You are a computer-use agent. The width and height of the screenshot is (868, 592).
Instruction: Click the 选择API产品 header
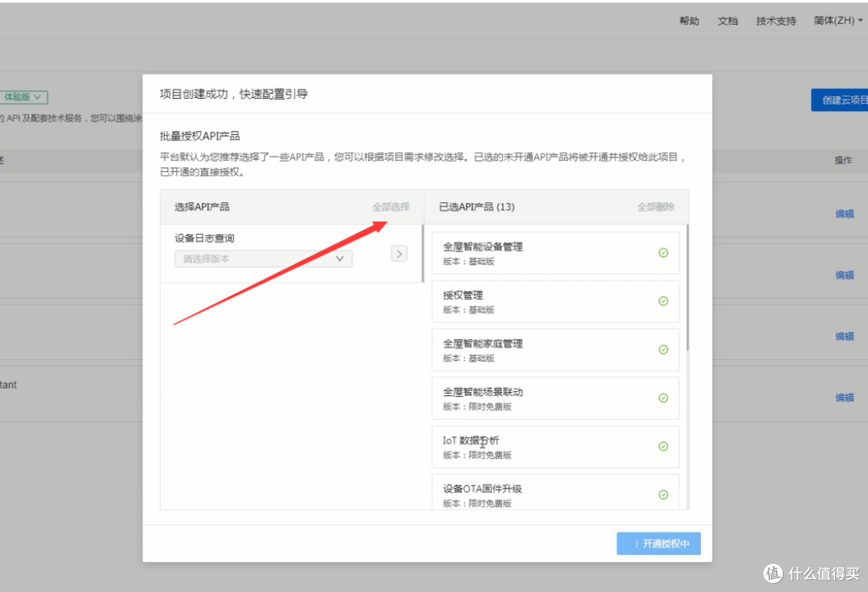(202, 207)
